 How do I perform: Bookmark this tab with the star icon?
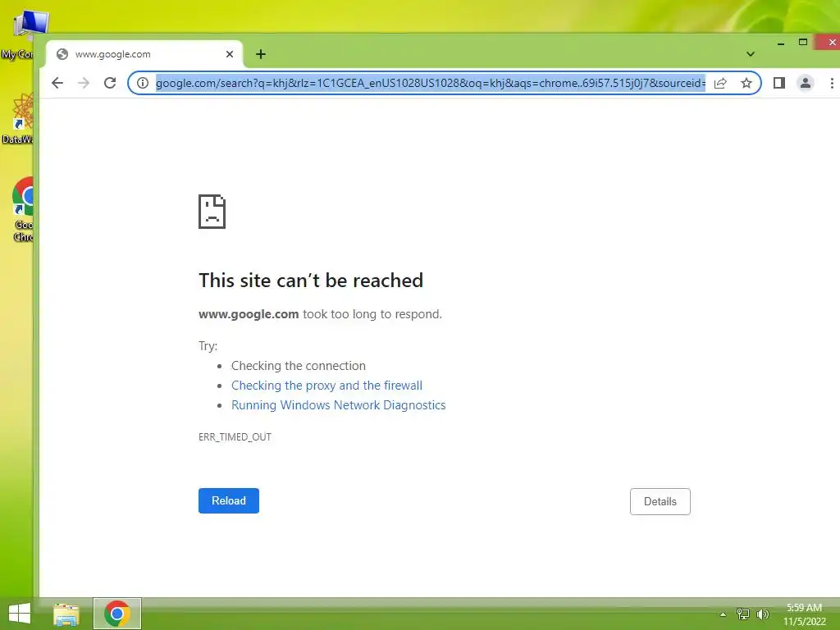coord(746,83)
